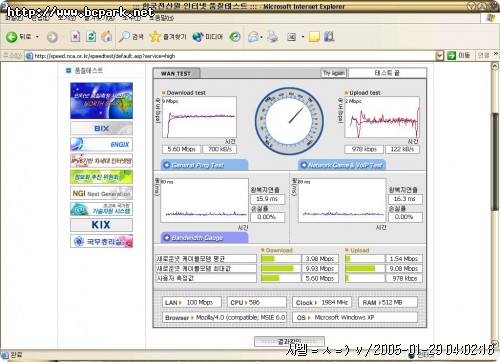Click the 3.98 Mbps download average value
This screenshot has width=500, height=362.
point(320,259)
